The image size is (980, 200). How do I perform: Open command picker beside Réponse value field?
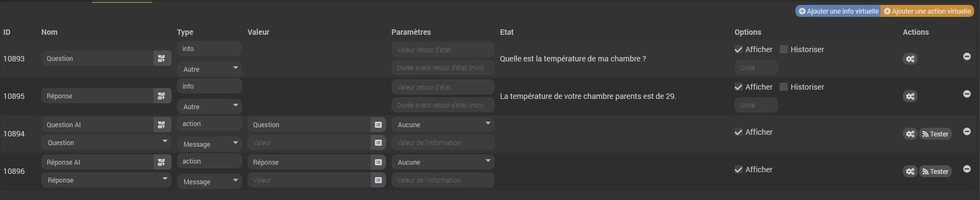coord(378,162)
